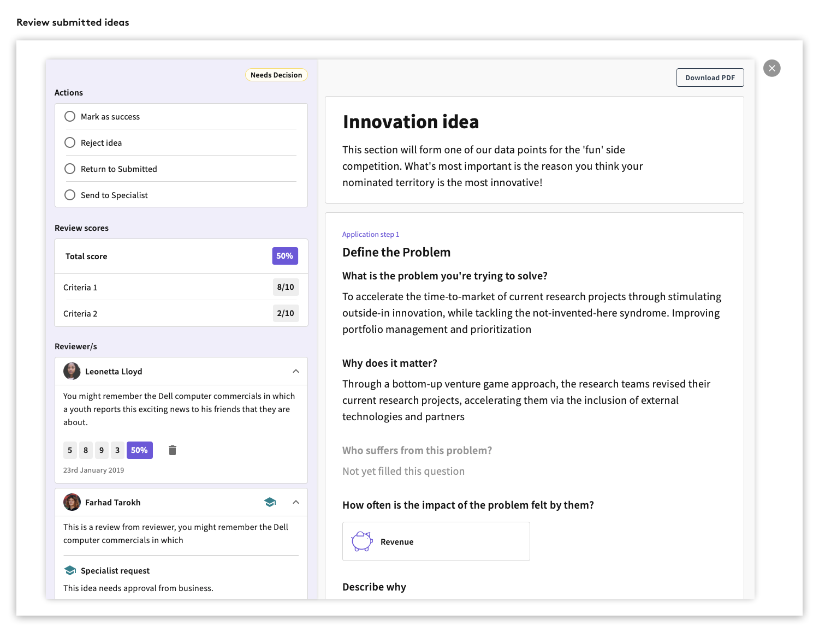
Task: Select the Send to Specialist option
Action: tap(70, 195)
